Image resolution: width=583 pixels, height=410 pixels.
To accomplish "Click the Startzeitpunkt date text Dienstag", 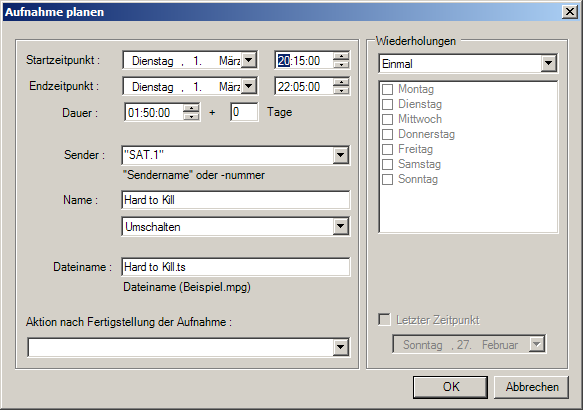I will [x=153, y=61].
